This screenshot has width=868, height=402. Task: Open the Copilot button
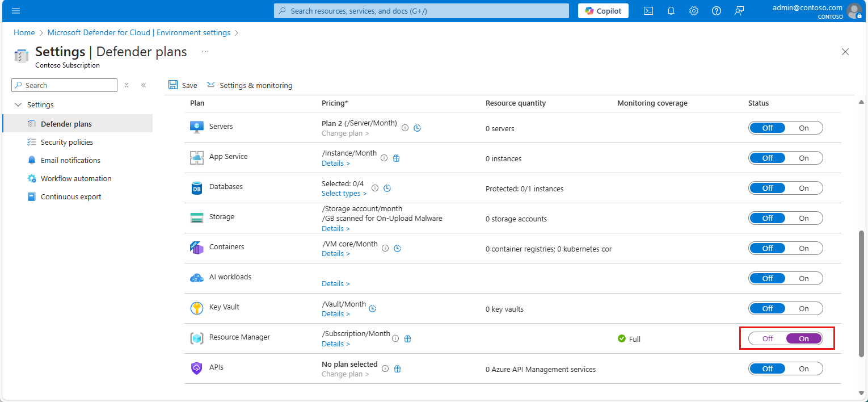pyautogui.click(x=603, y=11)
